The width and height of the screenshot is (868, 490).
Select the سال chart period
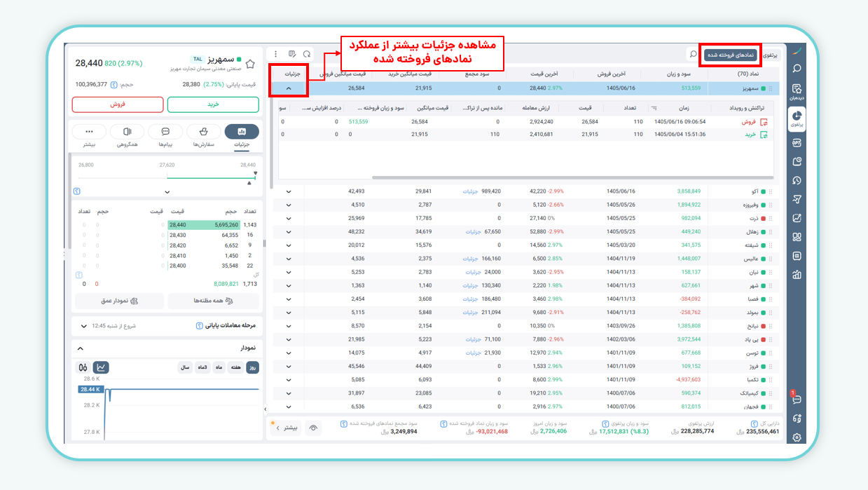pyautogui.click(x=185, y=367)
